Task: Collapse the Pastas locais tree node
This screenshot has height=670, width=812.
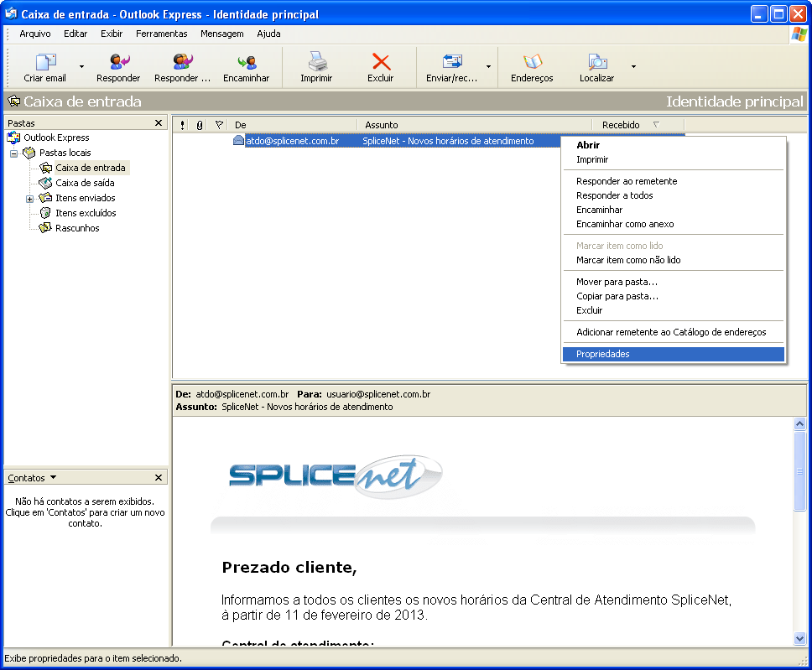Action: [14, 153]
